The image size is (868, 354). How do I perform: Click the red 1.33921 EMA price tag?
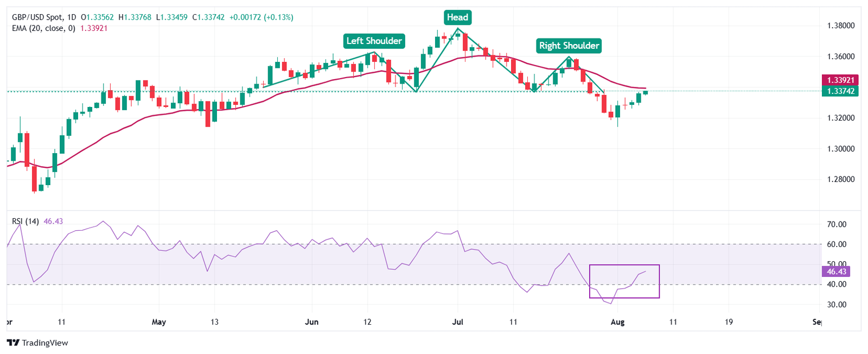[840, 80]
